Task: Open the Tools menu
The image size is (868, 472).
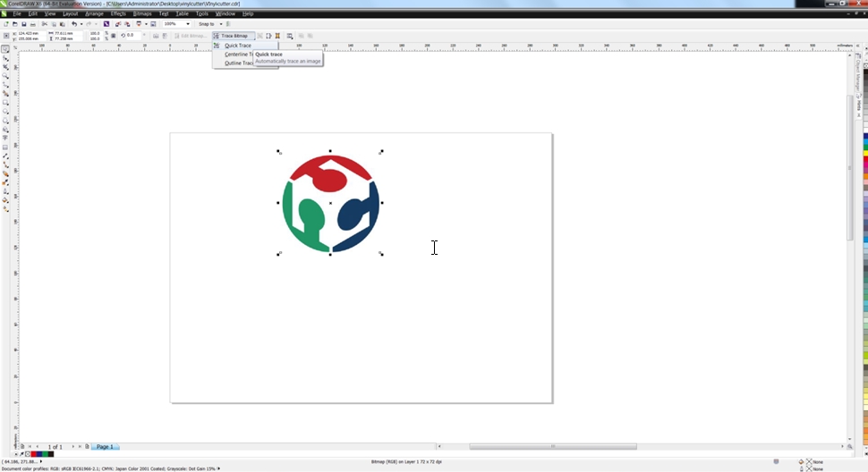Action: click(x=202, y=13)
